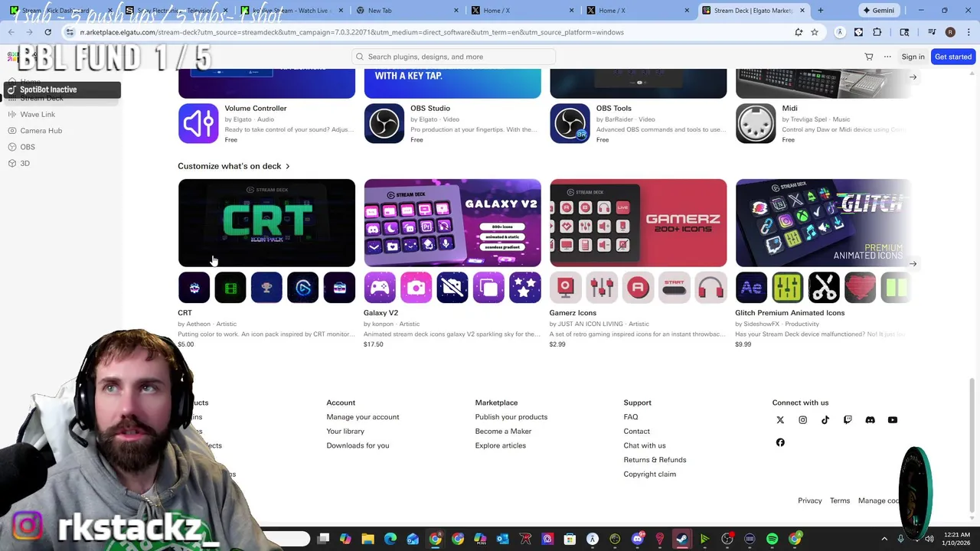Select 3D in the sidebar
Image resolution: width=980 pixels, height=551 pixels.
click(24, 163)
